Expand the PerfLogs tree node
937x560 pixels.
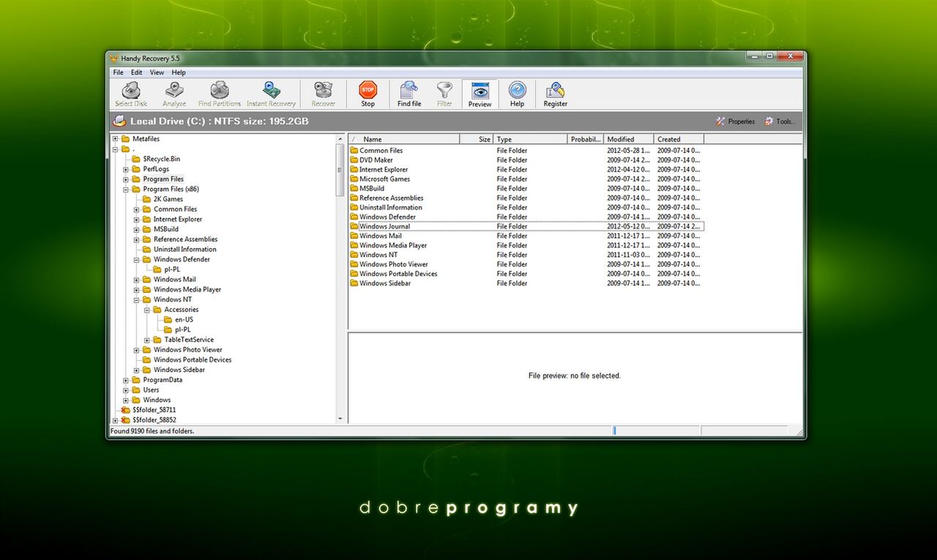tap(126, 169)
